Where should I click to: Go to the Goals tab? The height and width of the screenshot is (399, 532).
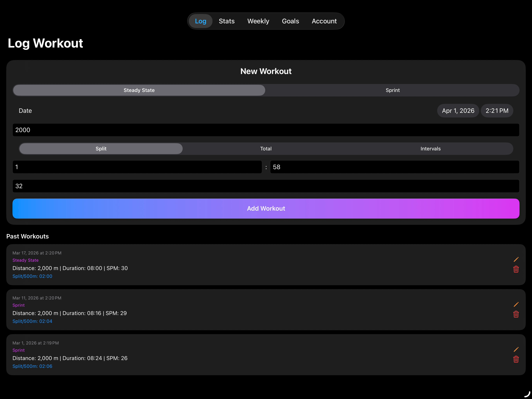(290, 21)
